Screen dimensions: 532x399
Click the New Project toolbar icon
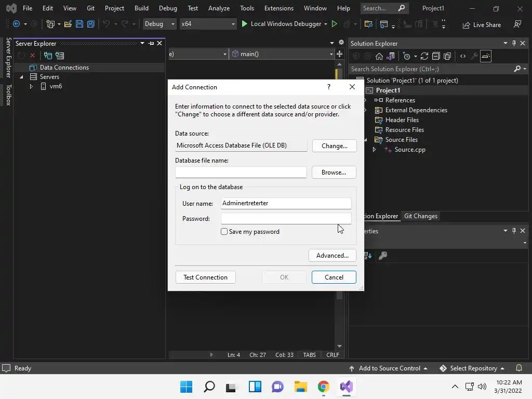pos(50,24)
